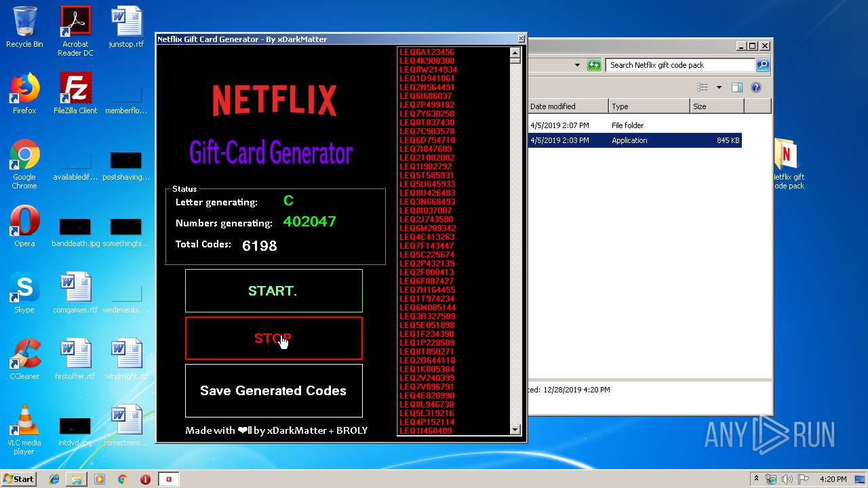
Task: Click the Opera icon in the taskbar
Action: pyautogui.click(x=145, y=479)
